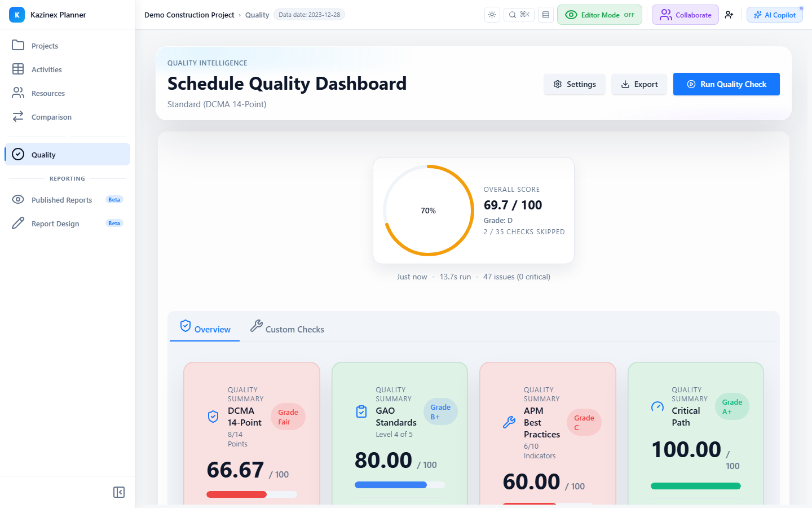The width and height of the screenshot is (812, 508).
Task: Click the Grade B+ badge
Action: click(440, 412)
